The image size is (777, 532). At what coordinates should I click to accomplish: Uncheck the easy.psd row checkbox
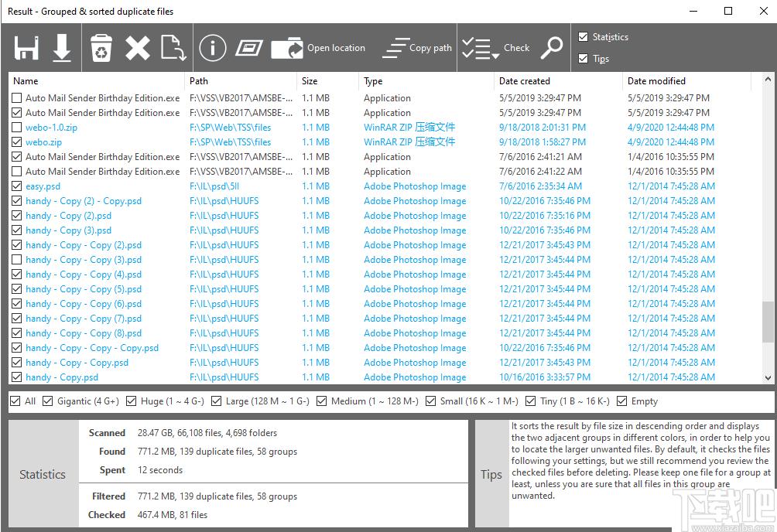pyautogui.click(x=16, y=186)
